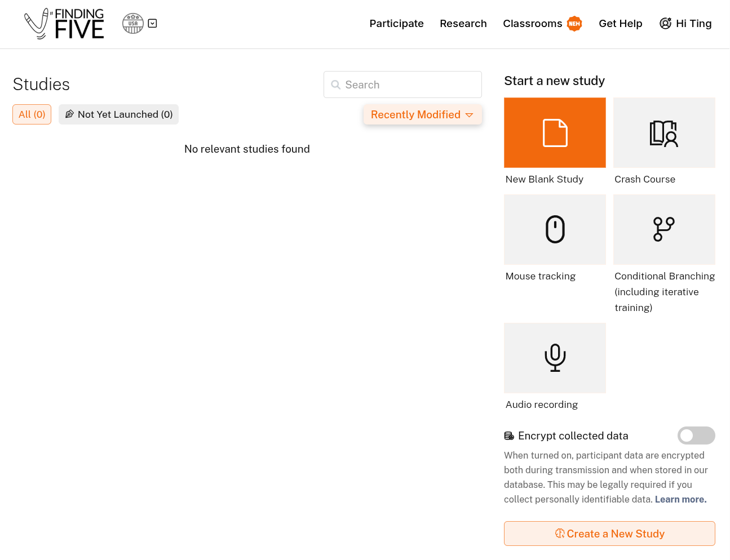Click the USA region badge icon
The height and width of the screenshot is (560, 730).
point(133,24)
